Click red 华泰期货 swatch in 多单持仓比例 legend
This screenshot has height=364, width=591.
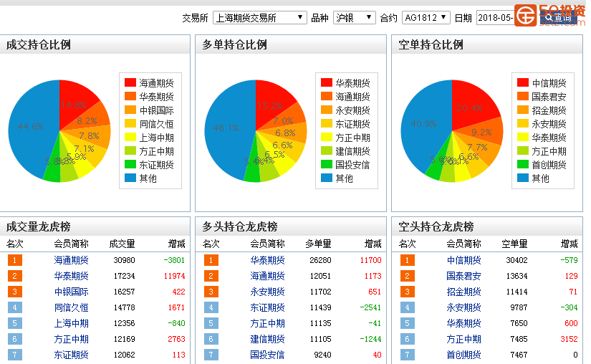tap(327, 82)
